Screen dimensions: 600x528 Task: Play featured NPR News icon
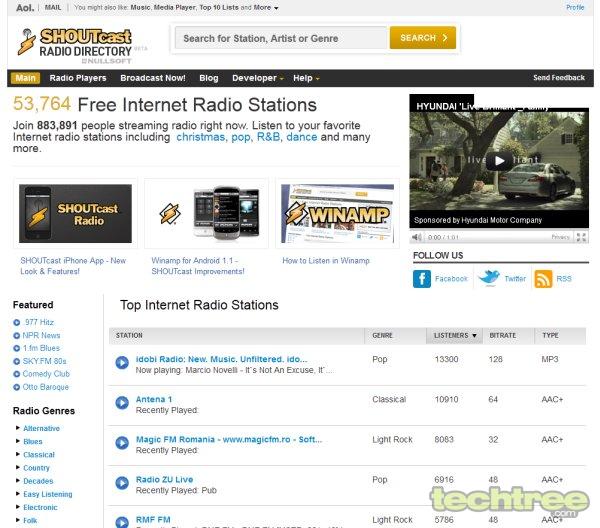[16, 336]
